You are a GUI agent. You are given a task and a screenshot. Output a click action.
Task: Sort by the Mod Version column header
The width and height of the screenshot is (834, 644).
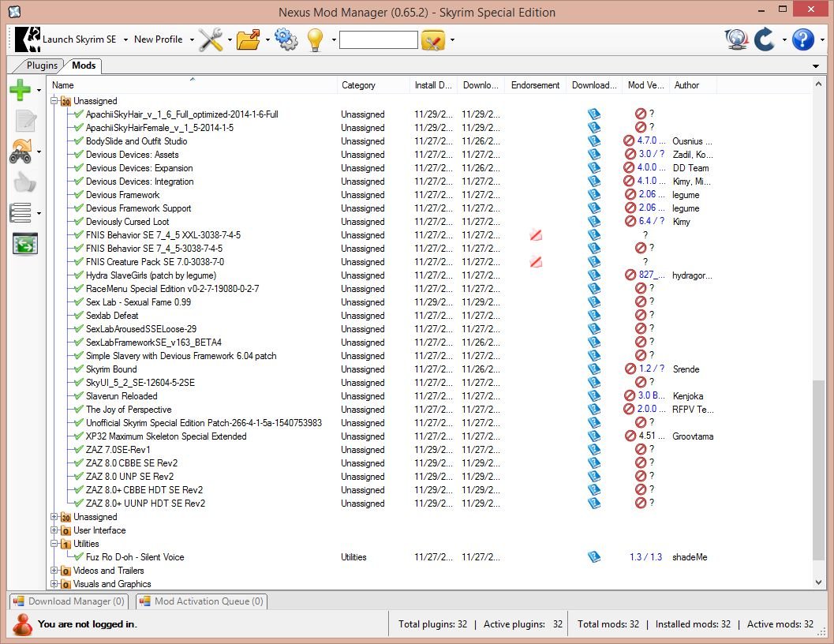645,85
